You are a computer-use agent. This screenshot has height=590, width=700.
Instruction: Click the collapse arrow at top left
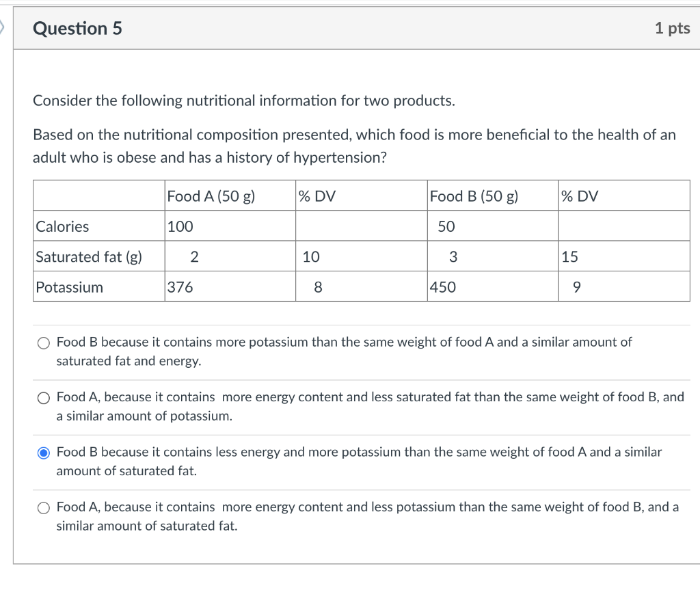(x=3, y=28)
